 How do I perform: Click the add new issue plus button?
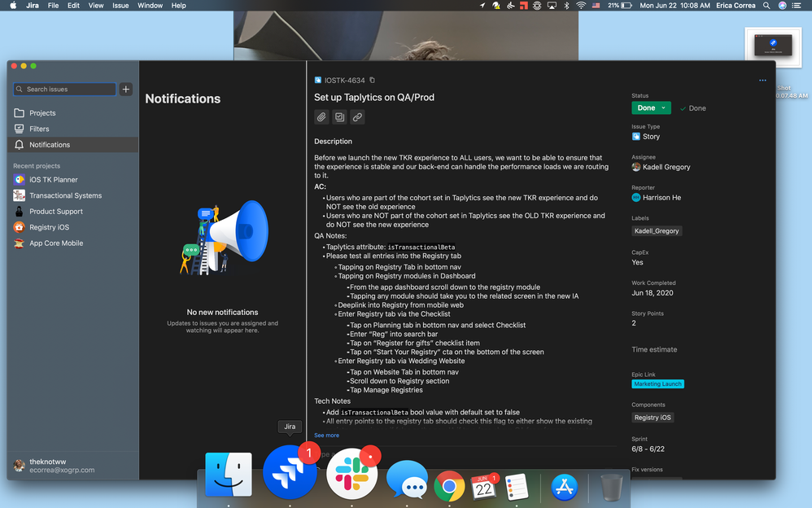coord(126,90)
